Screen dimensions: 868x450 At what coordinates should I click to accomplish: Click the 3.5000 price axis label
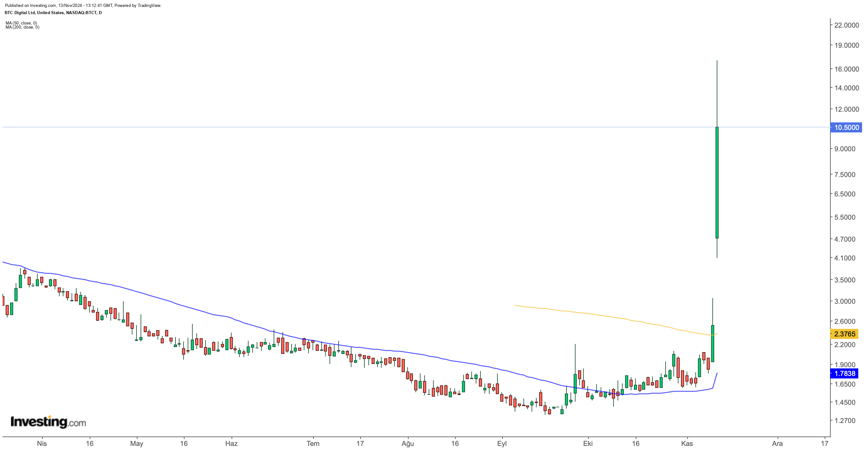[x=844, y=280]
